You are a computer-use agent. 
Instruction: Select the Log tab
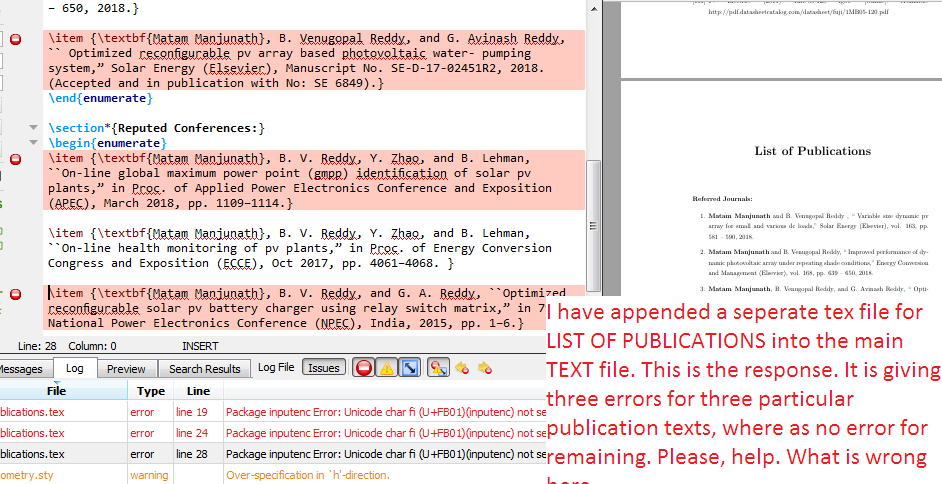(74, 368)
